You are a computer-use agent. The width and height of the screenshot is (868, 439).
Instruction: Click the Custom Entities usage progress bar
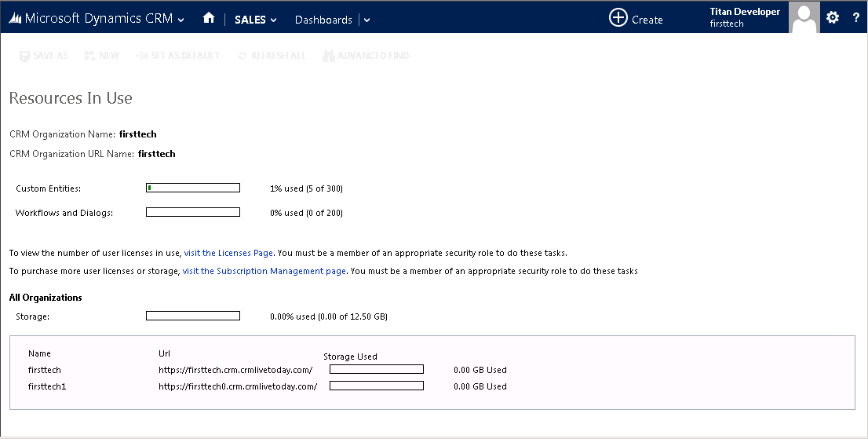pos(193,188)
